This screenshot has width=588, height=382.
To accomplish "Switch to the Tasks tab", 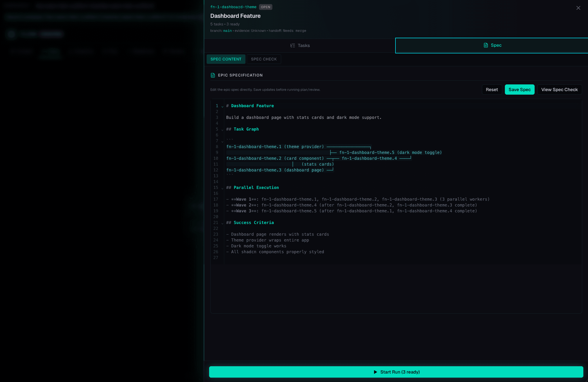I will 300,46.
